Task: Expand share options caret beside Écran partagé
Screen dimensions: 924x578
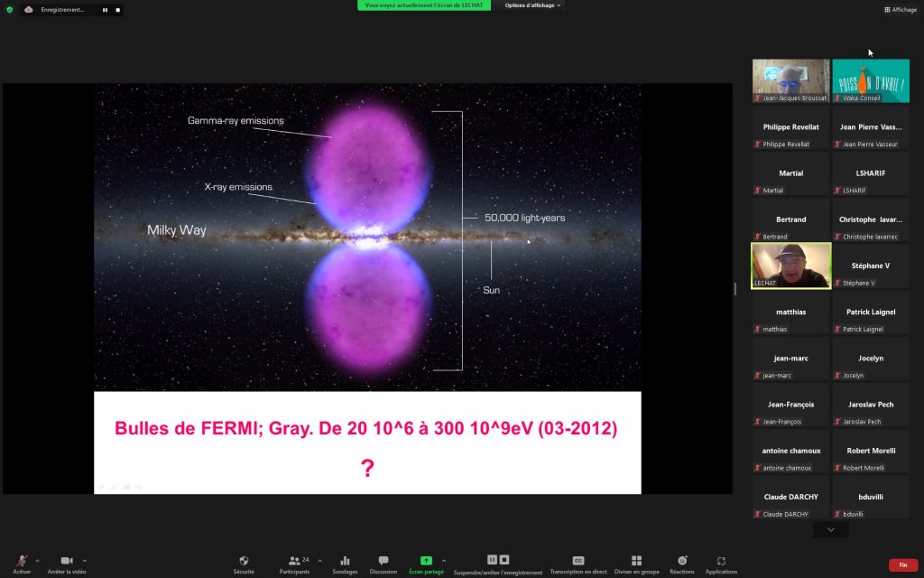Action: click(x=444, y=561)
